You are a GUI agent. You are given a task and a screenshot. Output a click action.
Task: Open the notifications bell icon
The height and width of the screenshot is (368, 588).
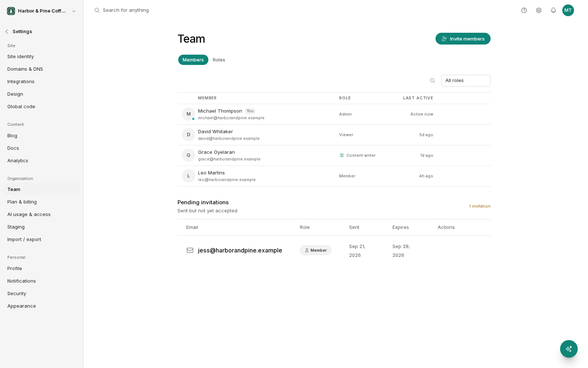[553, 10]
